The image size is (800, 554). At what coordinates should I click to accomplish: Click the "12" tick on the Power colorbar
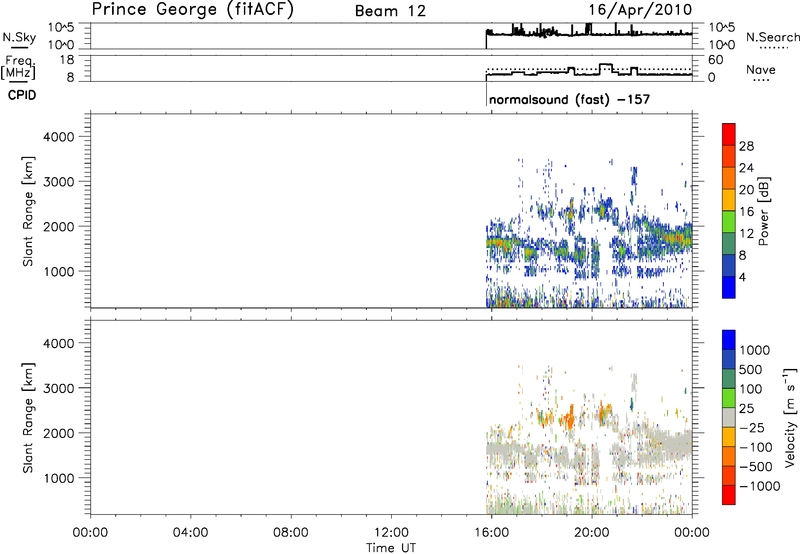(746, 234)
